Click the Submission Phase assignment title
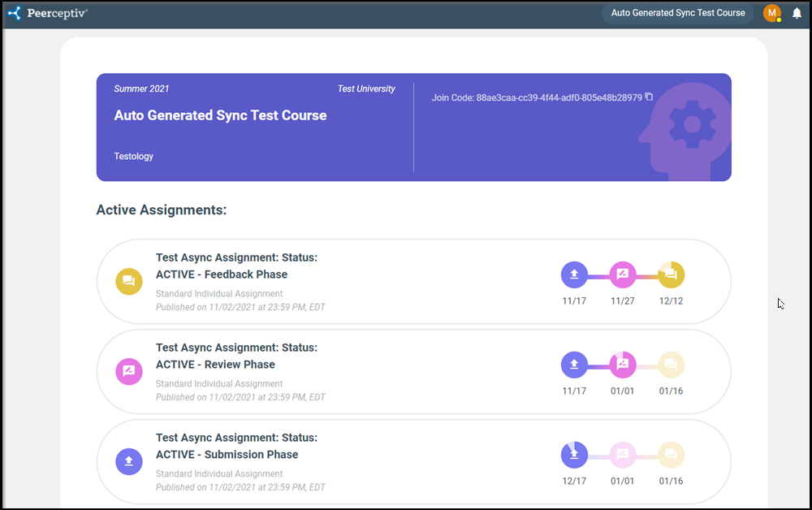 click(x=235, y=446)
